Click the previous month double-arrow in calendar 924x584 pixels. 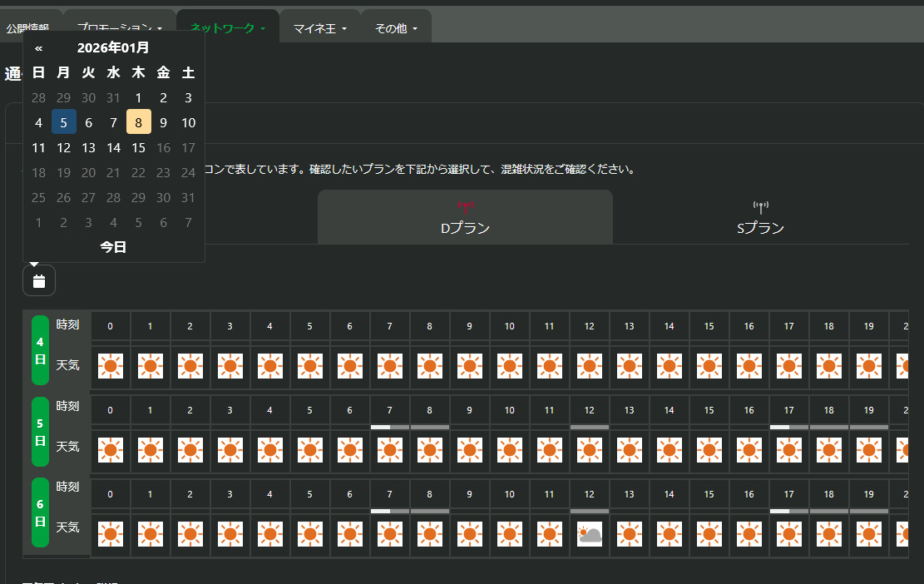point(38,48)
